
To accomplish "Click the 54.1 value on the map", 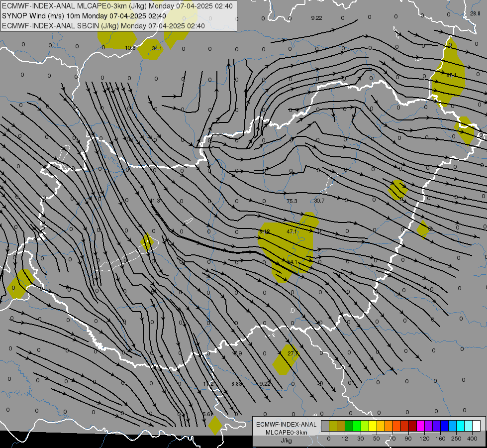I will pyautogui.click(x=292, y=262).
